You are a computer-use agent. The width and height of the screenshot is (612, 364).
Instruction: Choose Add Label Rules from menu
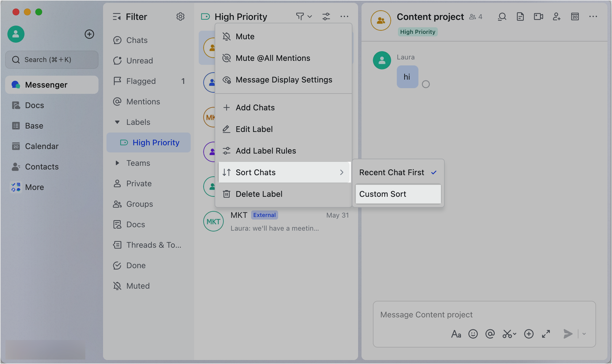pos(266,151)
